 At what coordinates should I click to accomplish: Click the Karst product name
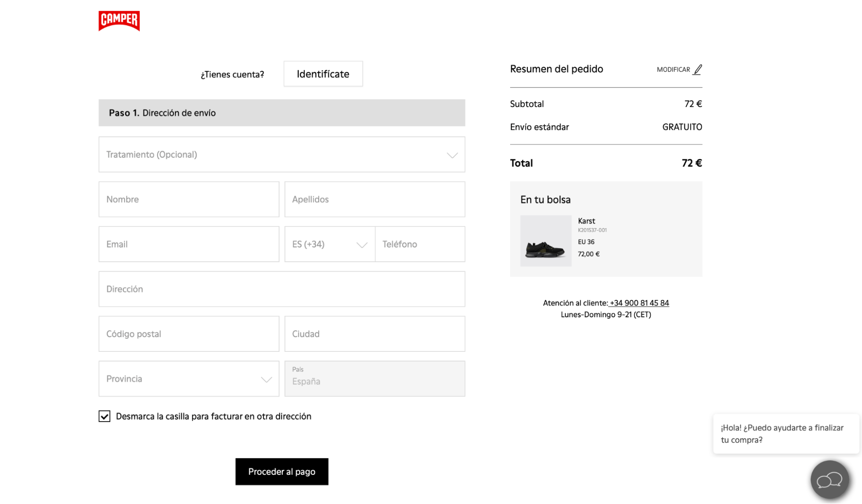[x=586, y=221]
